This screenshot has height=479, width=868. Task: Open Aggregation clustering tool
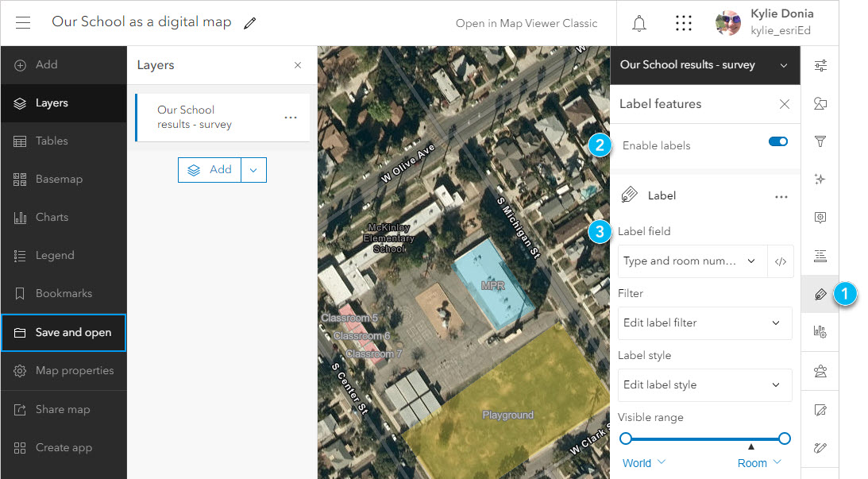click(820, 371)
